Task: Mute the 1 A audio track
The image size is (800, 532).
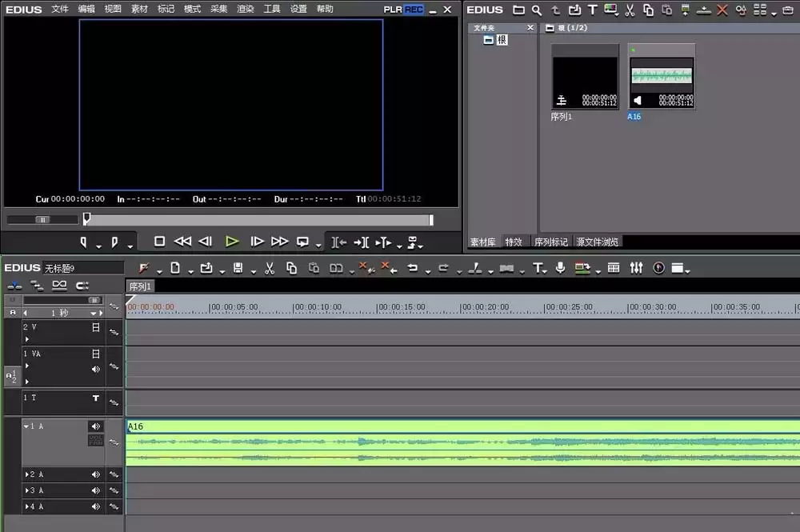Action: (x=95, y=426)
